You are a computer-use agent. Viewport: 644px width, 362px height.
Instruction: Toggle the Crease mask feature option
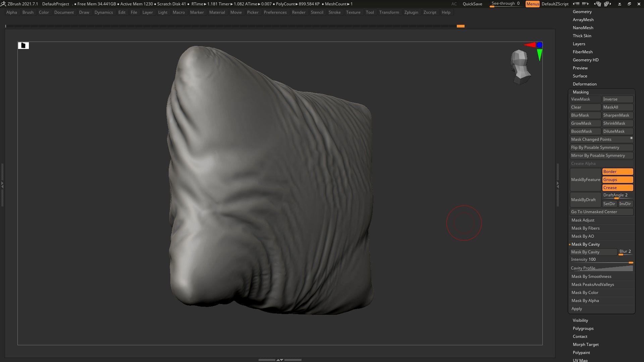(x=618, y=188)
